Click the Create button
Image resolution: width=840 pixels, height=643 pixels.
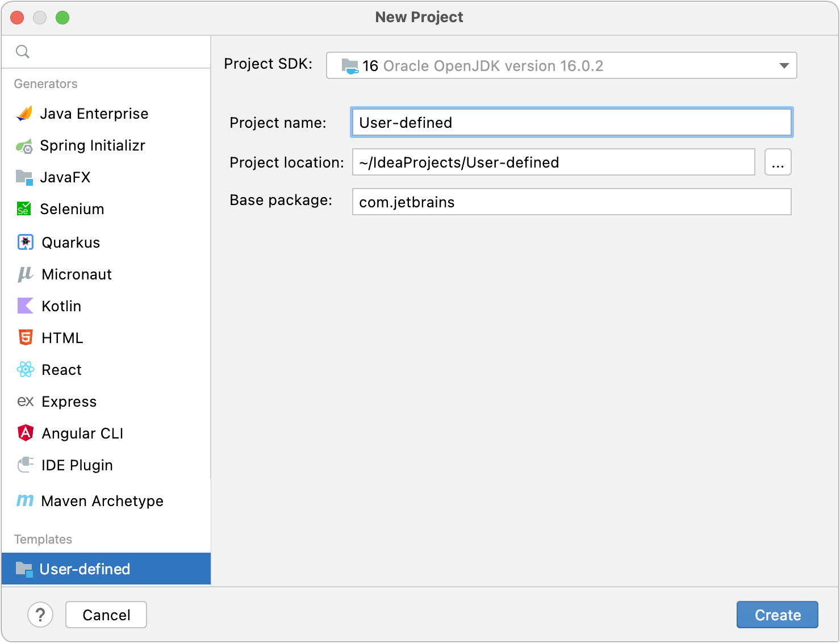[x=778, y=615]
